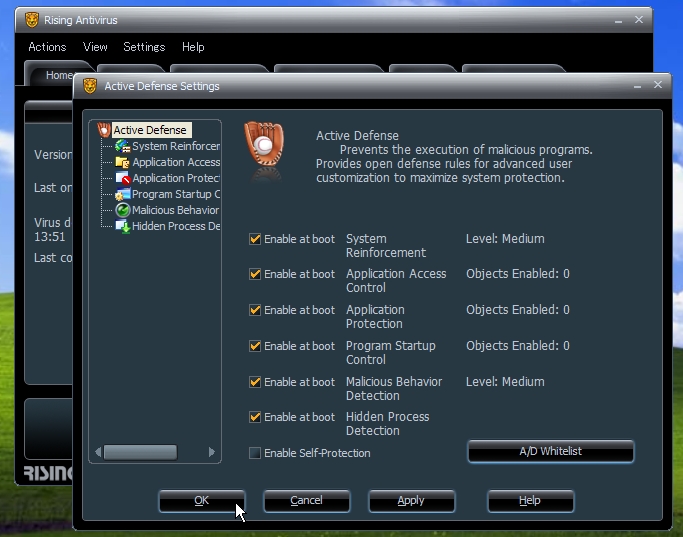Click the Application Protection tree icon
683x537 pixels.
[122, 178]
